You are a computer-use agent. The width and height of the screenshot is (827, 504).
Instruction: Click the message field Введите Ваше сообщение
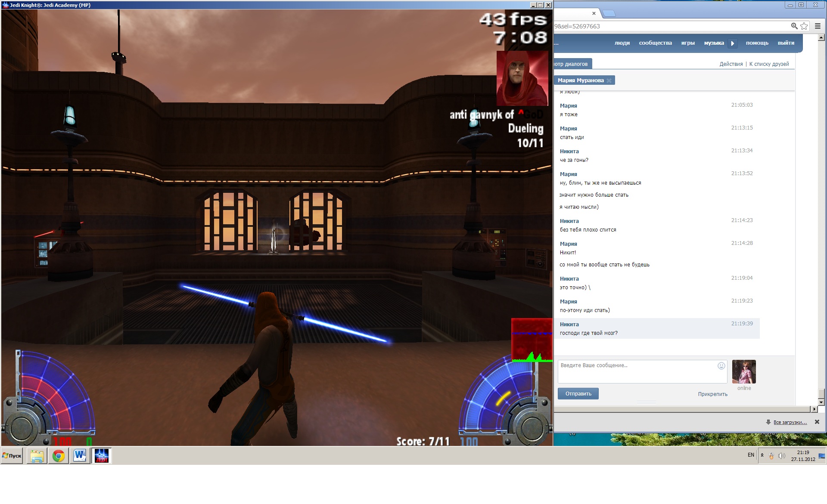[x=642, y=371]
